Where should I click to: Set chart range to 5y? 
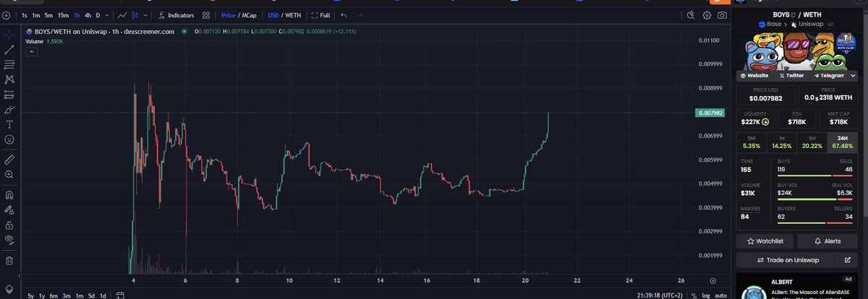[30, 295]
